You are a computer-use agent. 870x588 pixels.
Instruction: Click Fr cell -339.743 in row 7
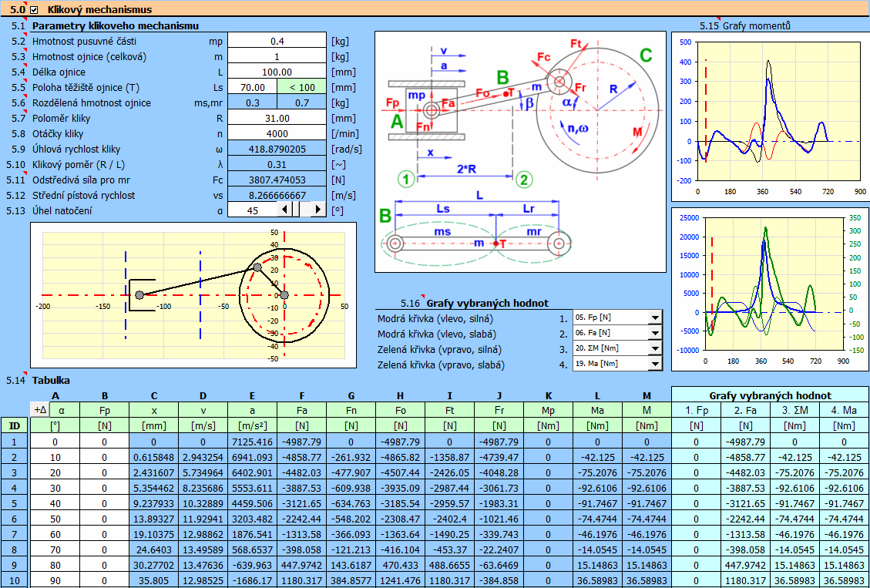(499, 536)
